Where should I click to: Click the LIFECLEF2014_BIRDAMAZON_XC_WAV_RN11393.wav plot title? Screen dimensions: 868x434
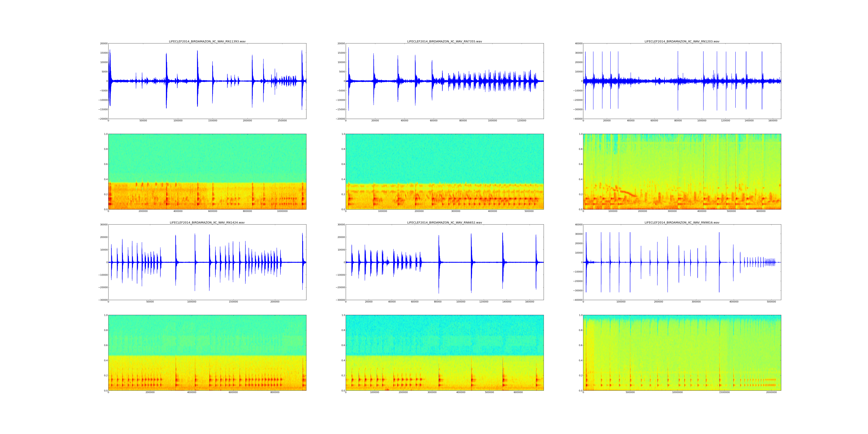tap(207, 41)
